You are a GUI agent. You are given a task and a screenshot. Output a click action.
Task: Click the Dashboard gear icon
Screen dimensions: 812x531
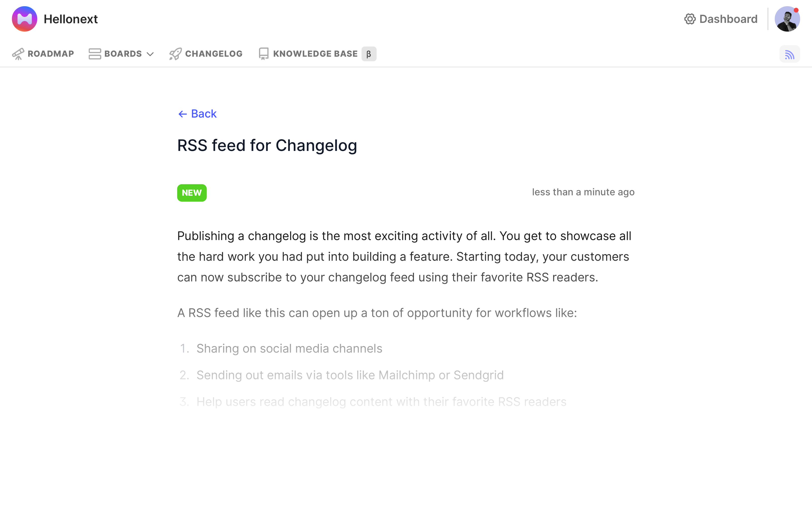click(690, 19)
